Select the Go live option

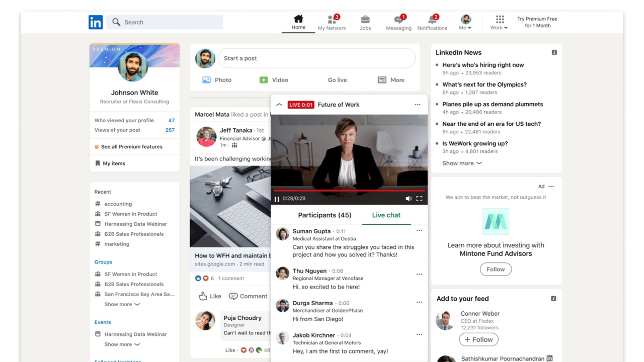pyautogui.click(x=338, y=80)
